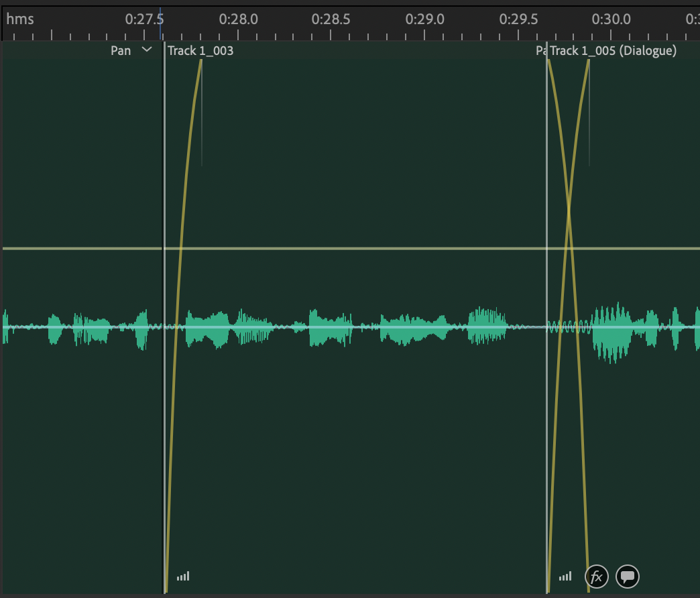Click the clip gain bars icon on Track 1_003
Viewport: 700px width, 598px height.
coord(183,576)
